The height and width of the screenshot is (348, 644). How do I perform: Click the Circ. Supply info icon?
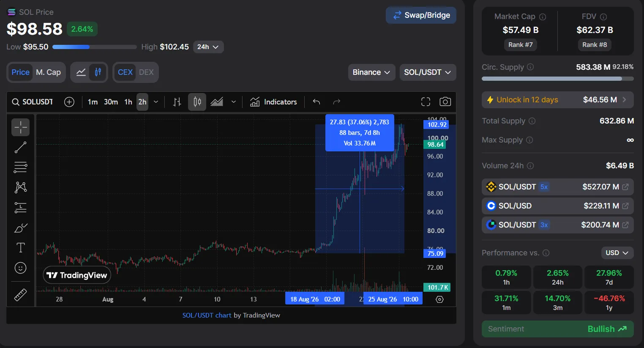point(530,67)
